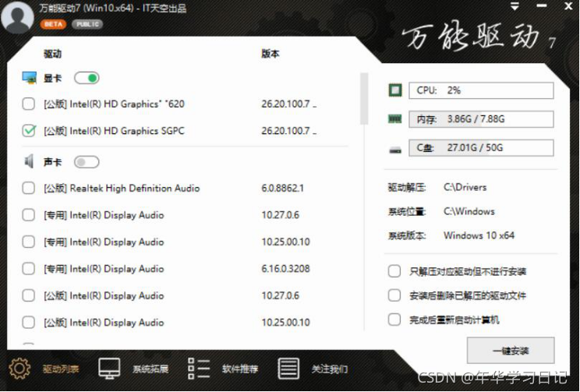Close the 万能驱动7 window
This screenshot has height=392, width=580.
tap(568, 6)
